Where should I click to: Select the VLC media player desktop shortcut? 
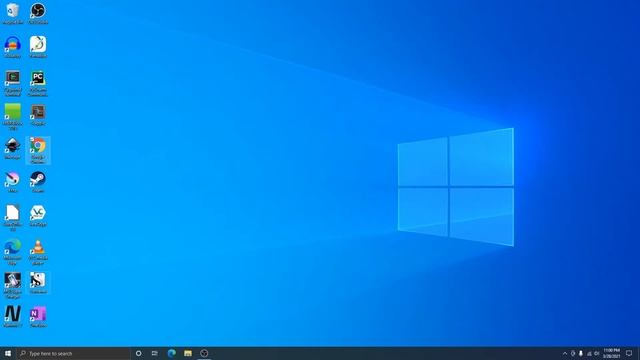click(38, 252)
